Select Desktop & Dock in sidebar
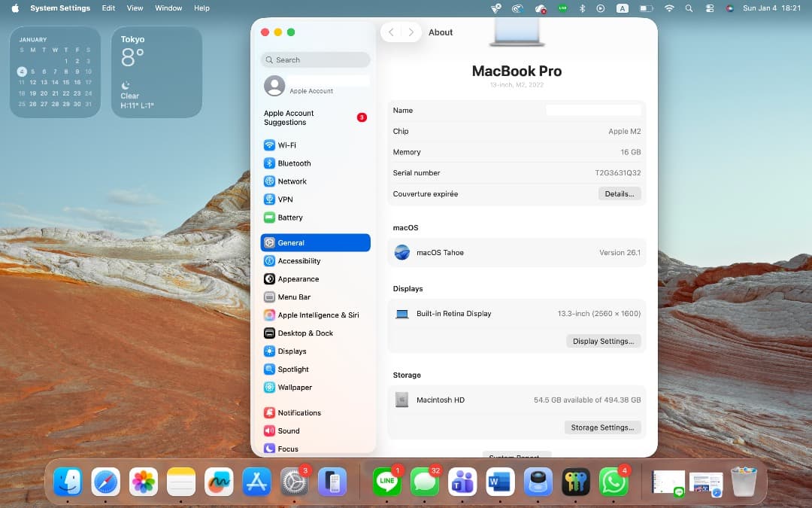Viewport: 812px width, 508px height. click(x=304, y=333)
